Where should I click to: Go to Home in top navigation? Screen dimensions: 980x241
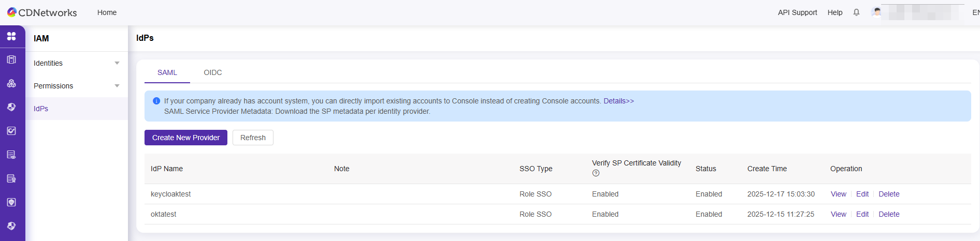107,12
